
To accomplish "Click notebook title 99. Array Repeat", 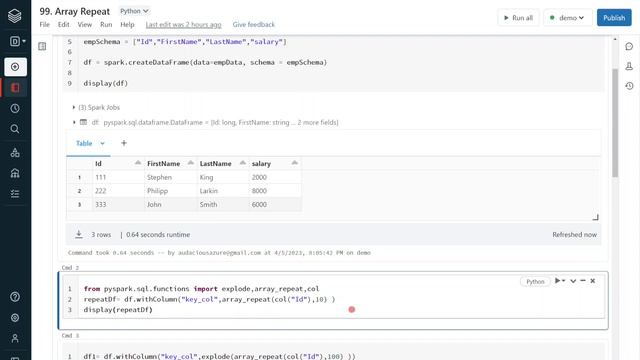I will coord(75,11).
